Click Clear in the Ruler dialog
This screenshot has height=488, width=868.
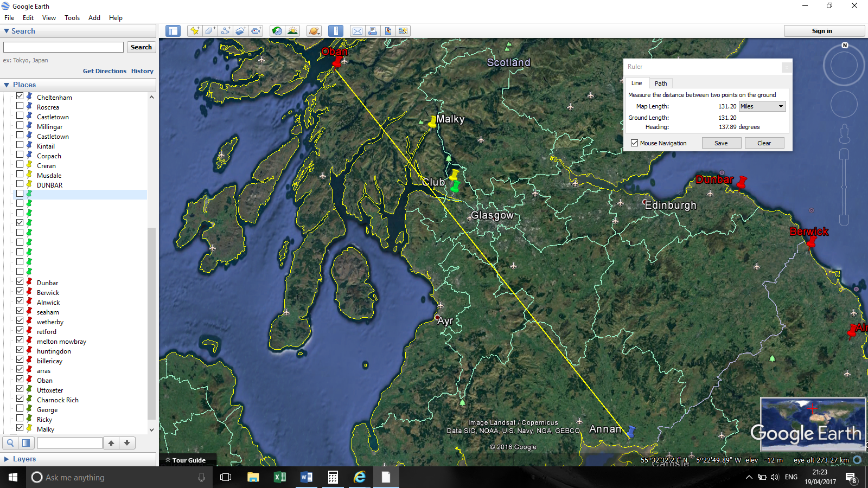pos(764,143)
